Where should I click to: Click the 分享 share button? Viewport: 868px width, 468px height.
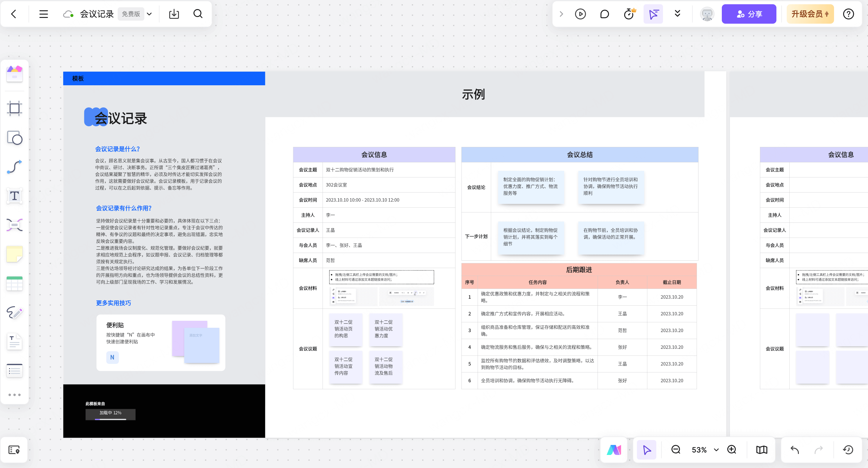pos(749,14)
